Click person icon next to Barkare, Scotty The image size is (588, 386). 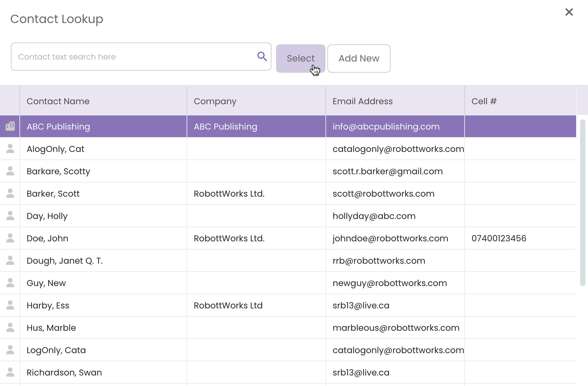pos(10,171)
